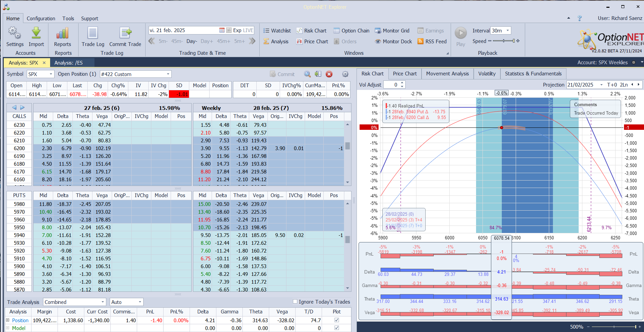Image resolution: width=644 pixels, height=332 pixels.
Task: Open the Settings gear icon
Action: 15,33
